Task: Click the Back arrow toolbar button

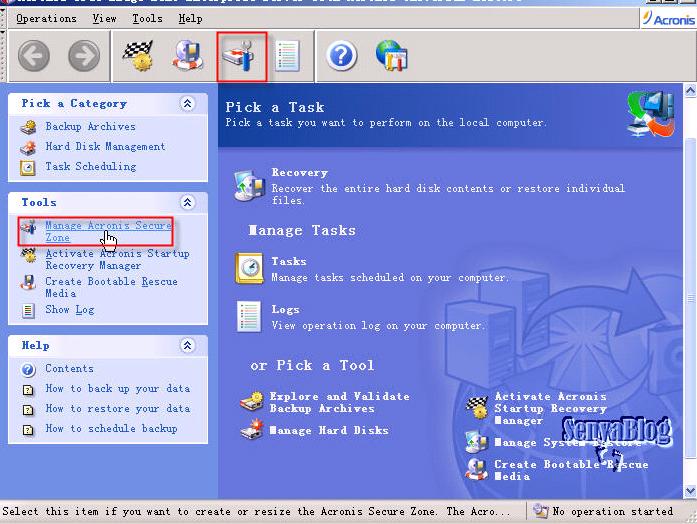Action: [x=34, y=56]
